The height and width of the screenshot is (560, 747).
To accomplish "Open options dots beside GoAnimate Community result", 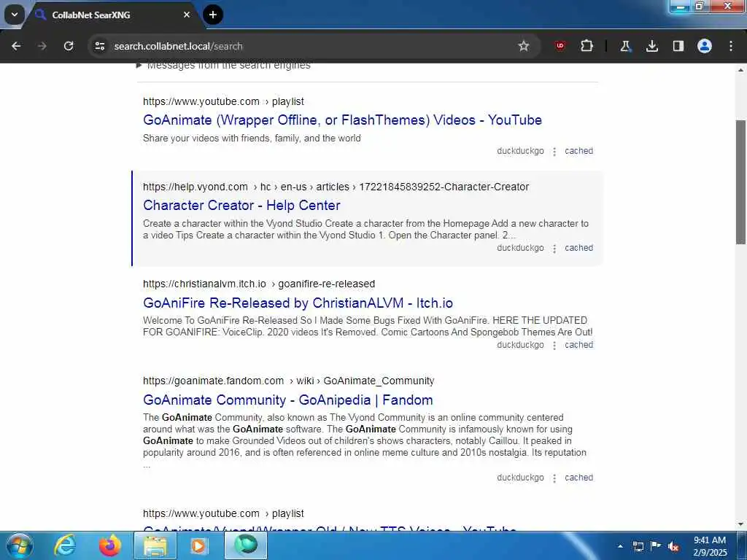I will 554,478.
